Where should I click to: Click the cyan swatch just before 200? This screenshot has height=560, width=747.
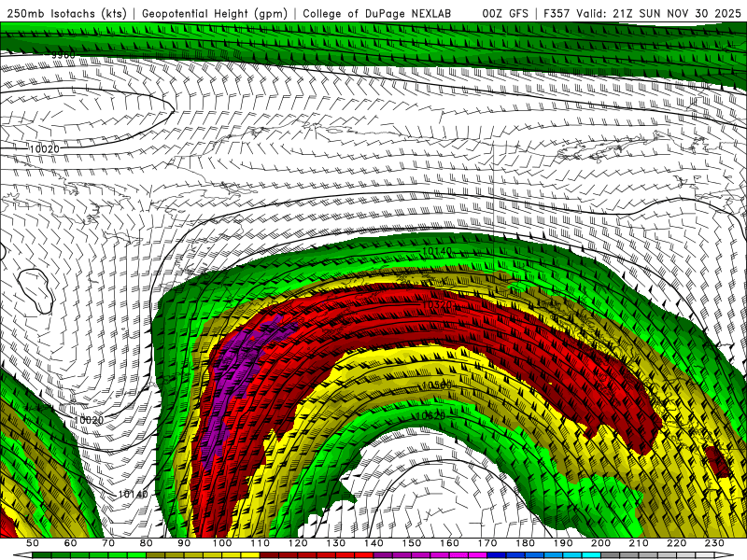point(592,555)
